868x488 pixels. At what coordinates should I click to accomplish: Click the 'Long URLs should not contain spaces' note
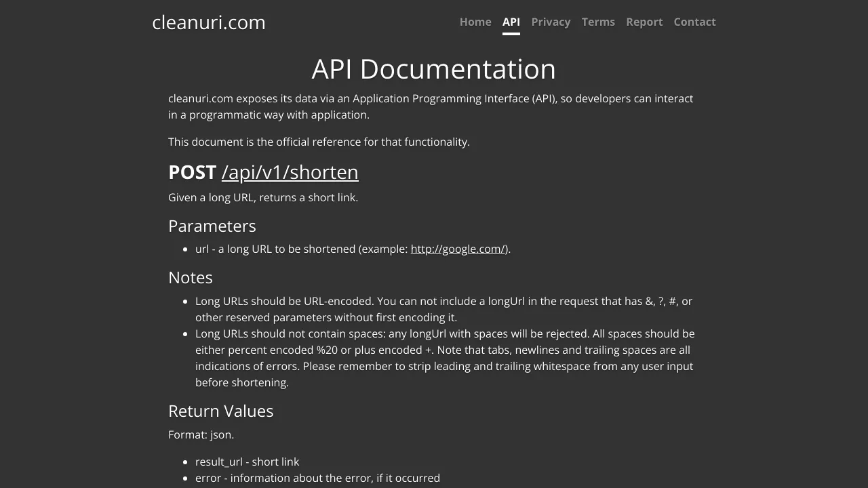coord(445,358)
